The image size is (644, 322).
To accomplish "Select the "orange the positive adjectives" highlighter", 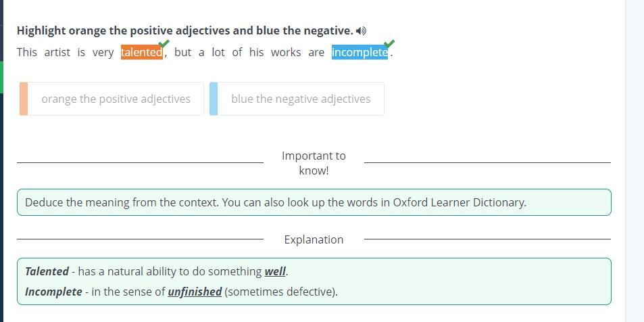I will point(116,99).
